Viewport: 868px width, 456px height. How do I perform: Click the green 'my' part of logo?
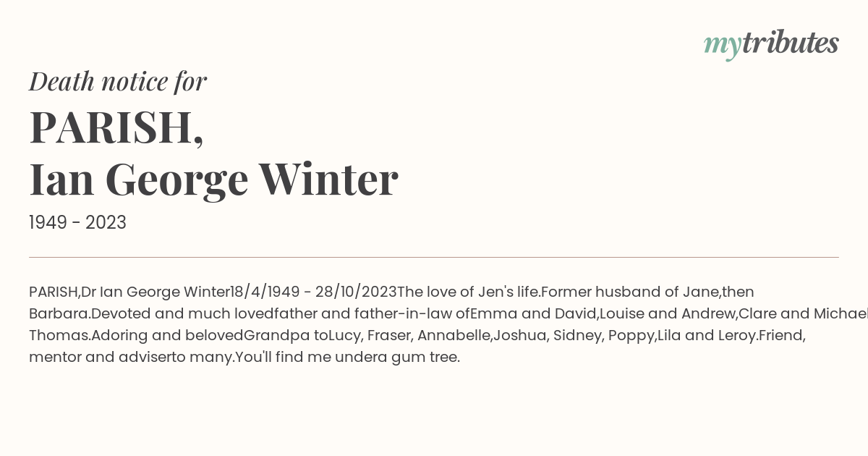click(723, 46)
